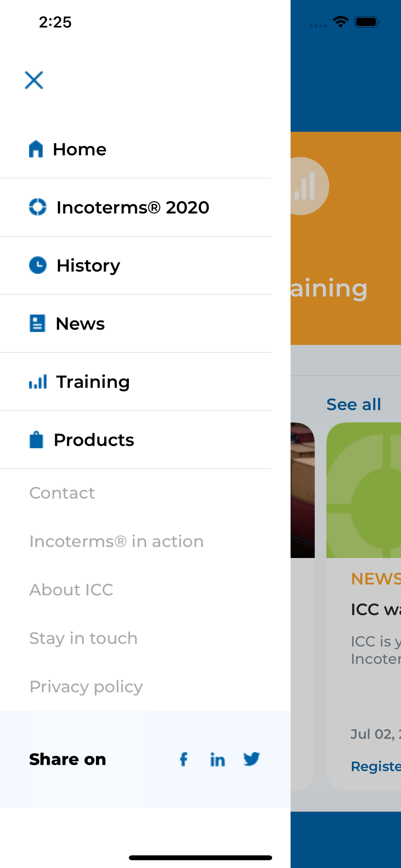This screenshot has width=401, height=868.
Task: Tap the History clock icon
Action: (x=38, y=265)
